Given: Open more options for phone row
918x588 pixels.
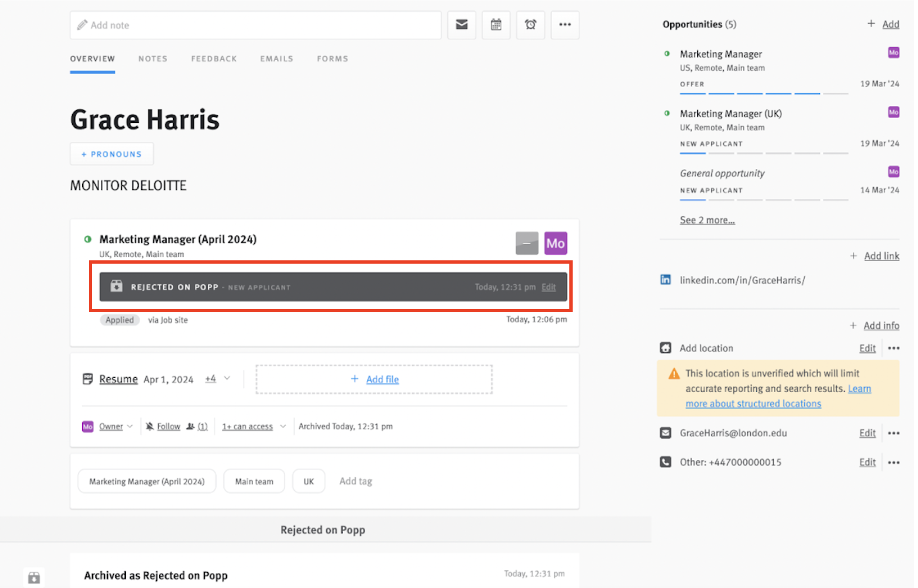Looking at the screenshot, I should (x=894, y=462).
